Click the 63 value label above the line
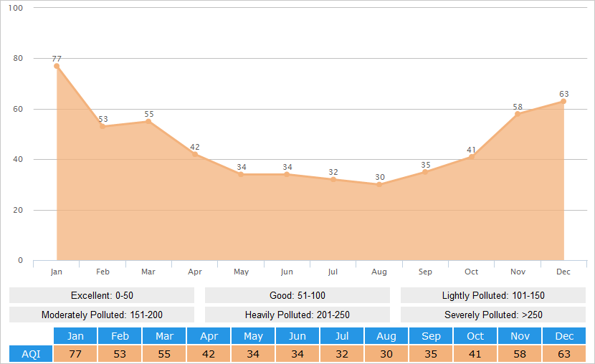 click(x=564, y=94)
